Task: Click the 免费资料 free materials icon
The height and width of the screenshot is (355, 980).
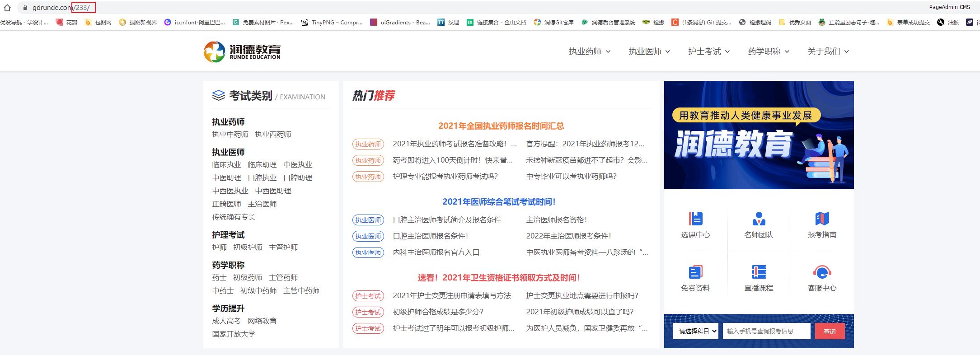Action: [695, 272]
